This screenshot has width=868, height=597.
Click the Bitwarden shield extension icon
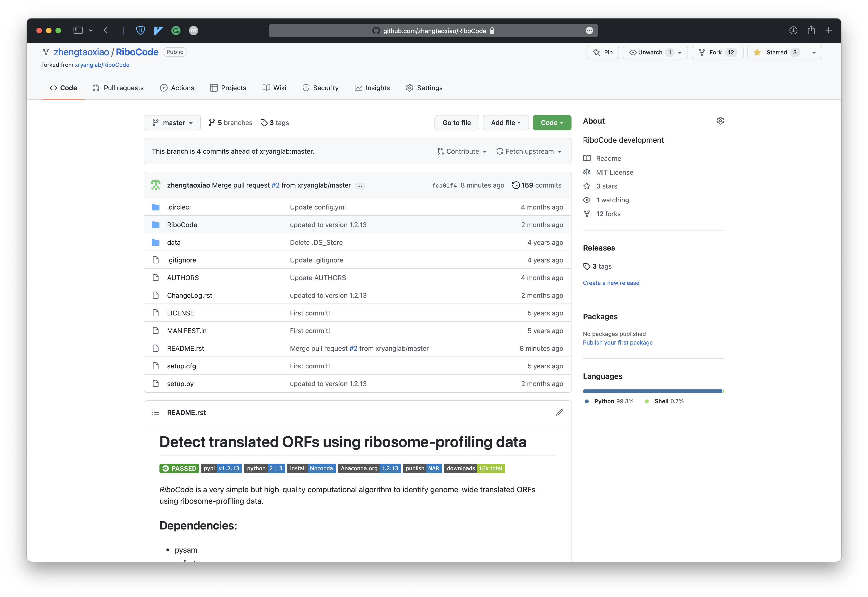(140, 30)
